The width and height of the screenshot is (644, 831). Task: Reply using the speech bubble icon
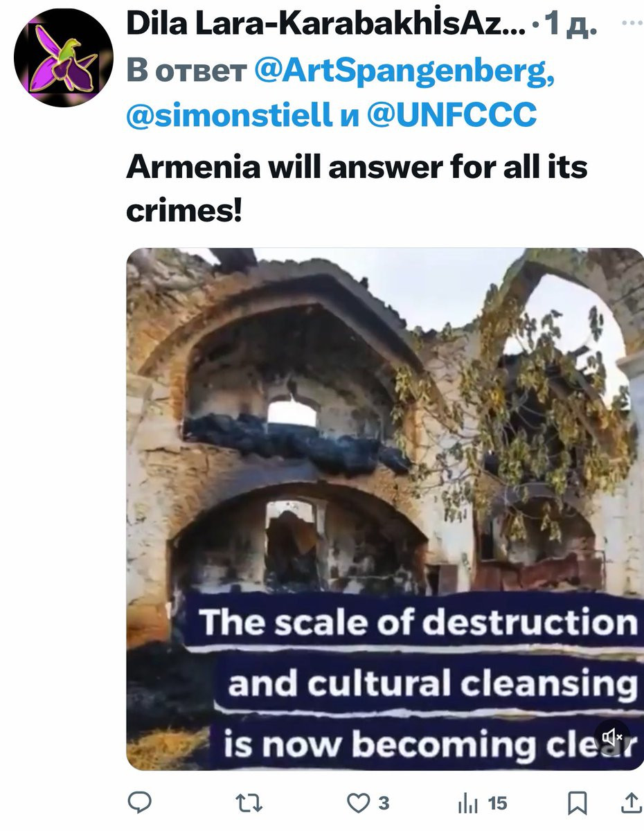click(x=141, y=803)
